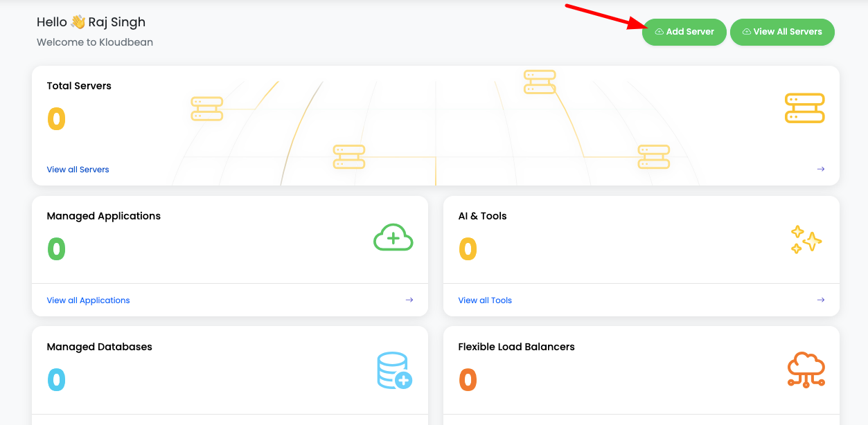Select the Managed Applications zero count

[56, 249]
